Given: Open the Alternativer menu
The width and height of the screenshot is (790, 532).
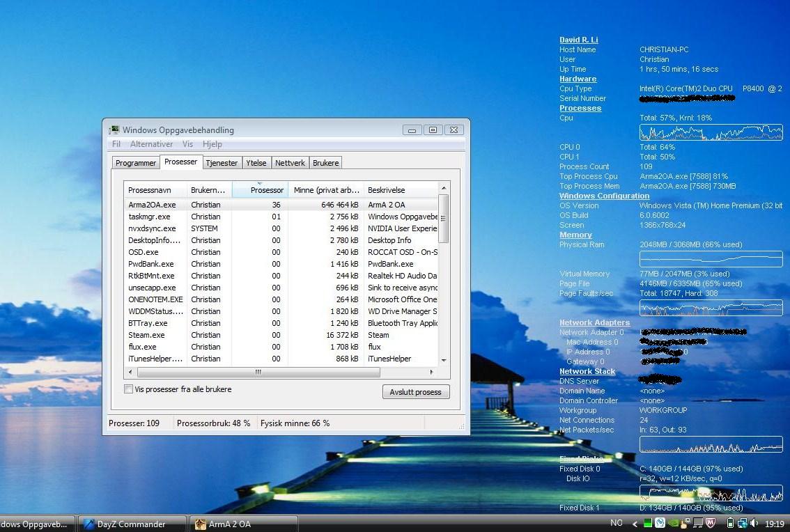Looking at the screenshot, I should (151, 144).
